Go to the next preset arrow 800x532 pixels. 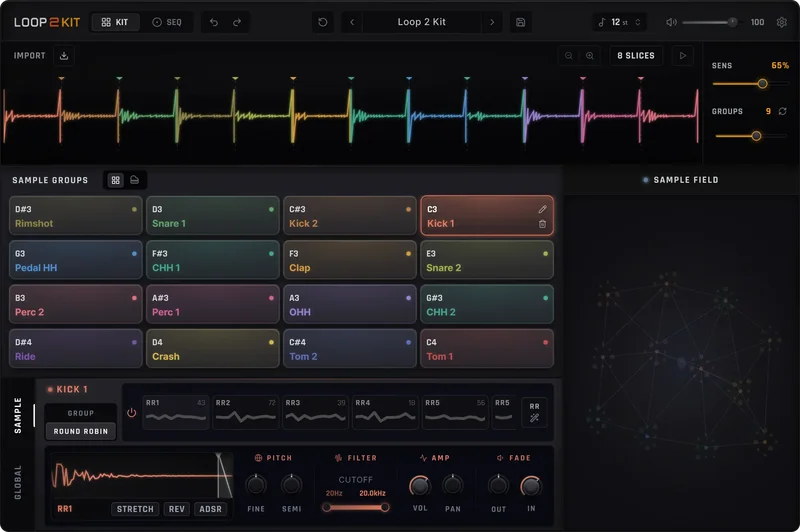click(492, 22)
